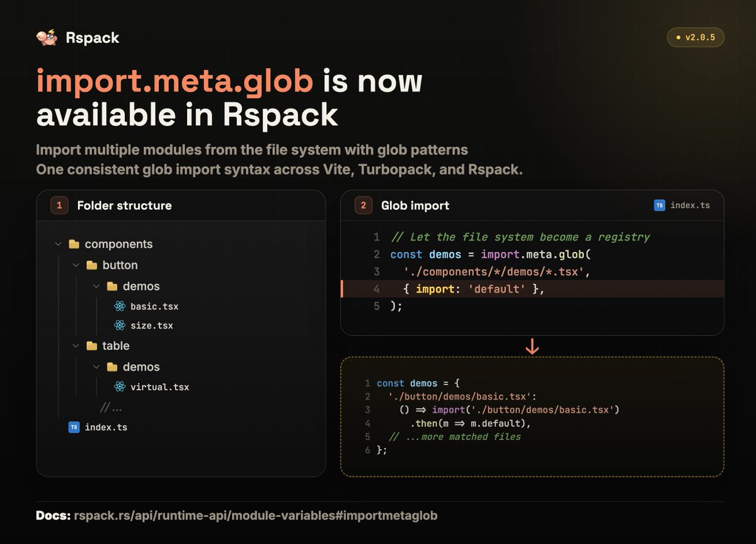Image resolution: width=756 pixels, height=544 pixels.
Task: Open size.tsx in the folder tree
Action: pos(152,325)
